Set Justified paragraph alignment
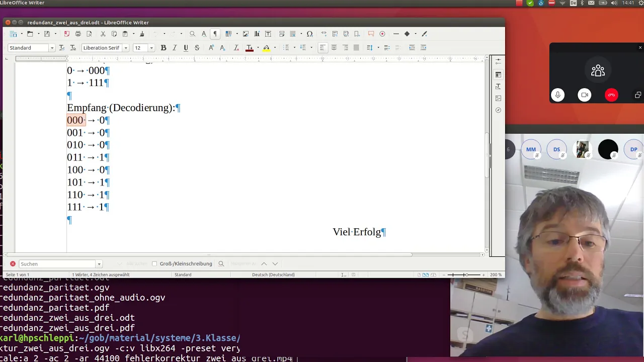Image resolution: width=644 pixels, height=362 pixels. 356,48
